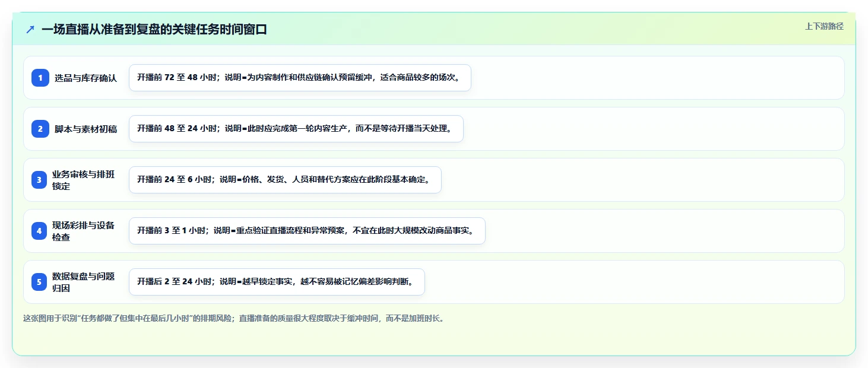Screen dimensions: 868x368
Task: Select step badge number 2
Action: 40,129
